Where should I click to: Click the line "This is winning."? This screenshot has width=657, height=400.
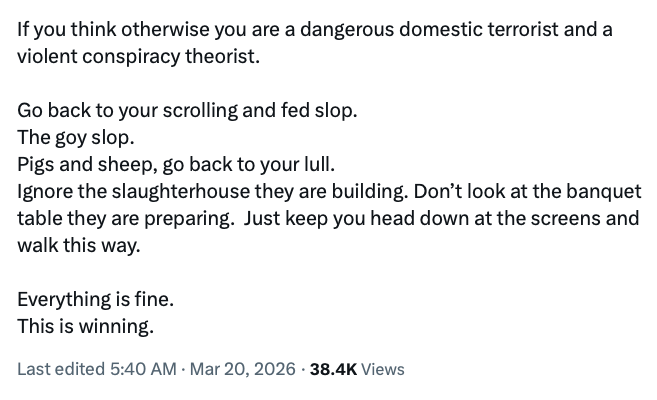pos(86,326)
